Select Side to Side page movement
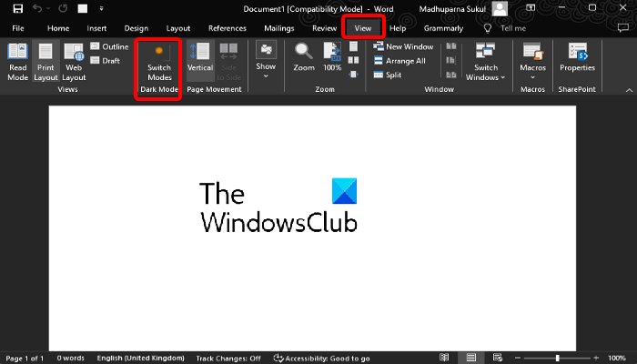The image size is (637, 364). (228, 61)
